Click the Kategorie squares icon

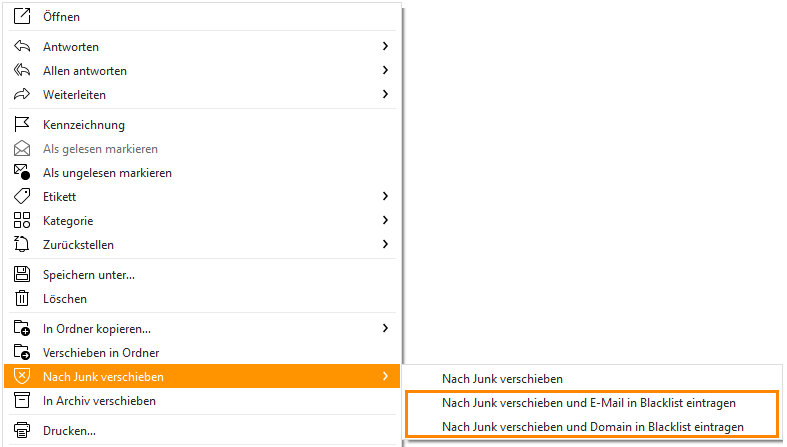pos(22,220)
